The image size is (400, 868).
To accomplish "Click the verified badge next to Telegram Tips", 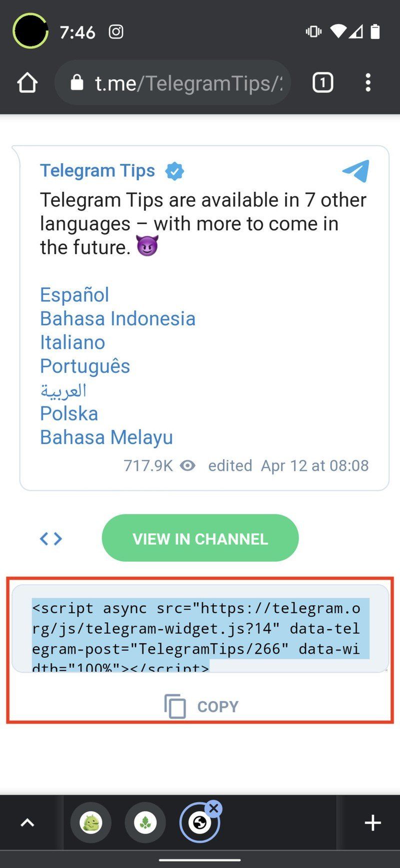I will (x=174, y=171).
